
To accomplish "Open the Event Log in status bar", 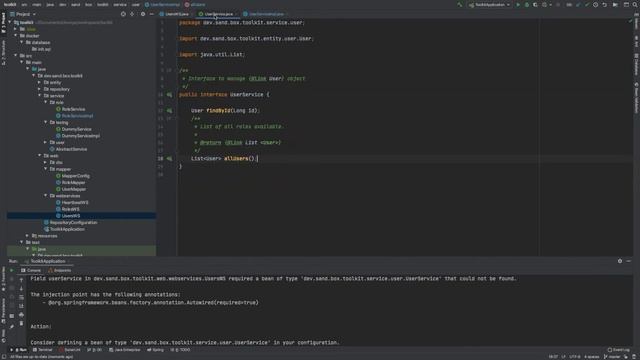I will tap(618, 350).
